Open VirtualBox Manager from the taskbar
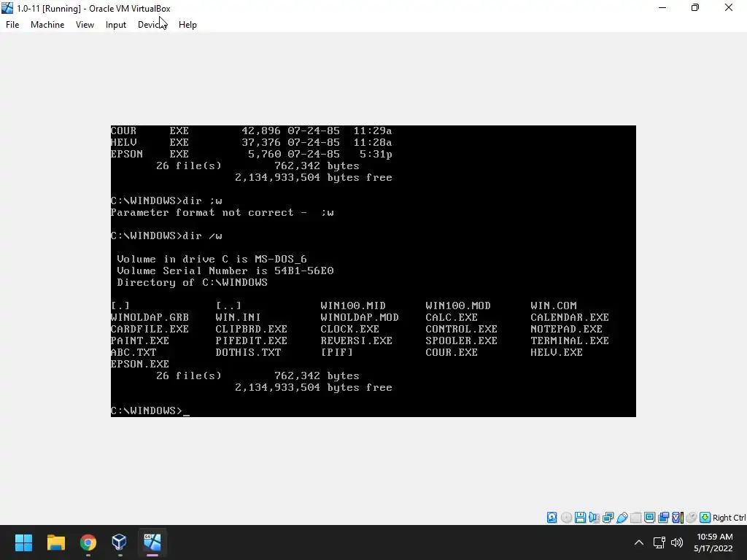The image size is (747, 560). (120, 542)
